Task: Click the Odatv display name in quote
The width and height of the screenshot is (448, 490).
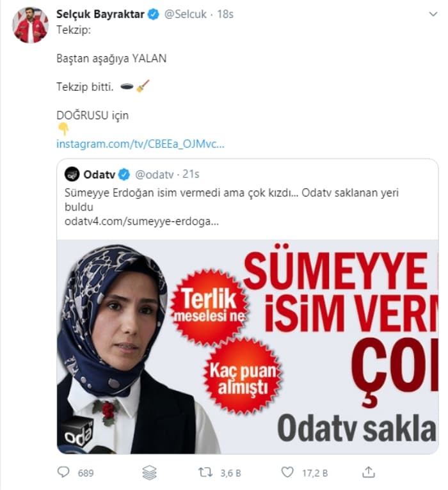Action: [99, 175]
